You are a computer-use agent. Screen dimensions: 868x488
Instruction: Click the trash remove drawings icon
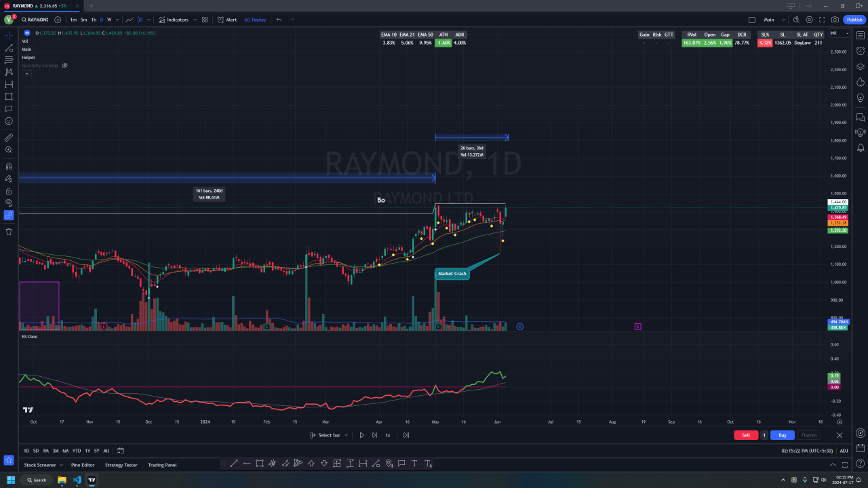[x=9, y=232]
